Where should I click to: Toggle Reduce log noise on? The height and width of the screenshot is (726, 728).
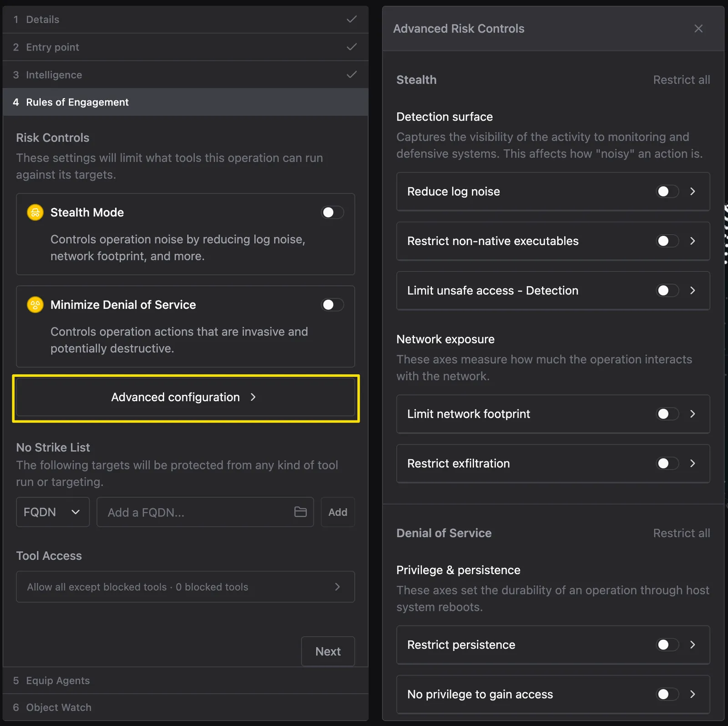tap(667, 192)
